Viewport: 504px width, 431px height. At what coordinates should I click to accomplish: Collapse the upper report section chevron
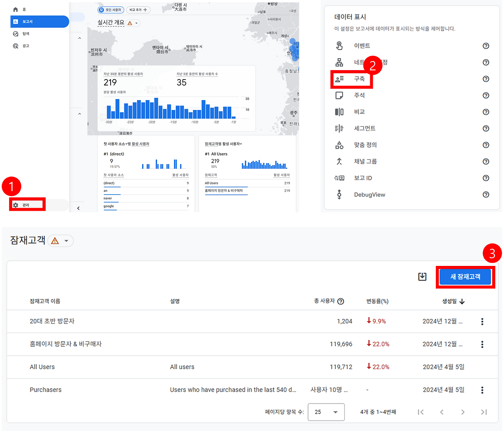pos(80,38)
